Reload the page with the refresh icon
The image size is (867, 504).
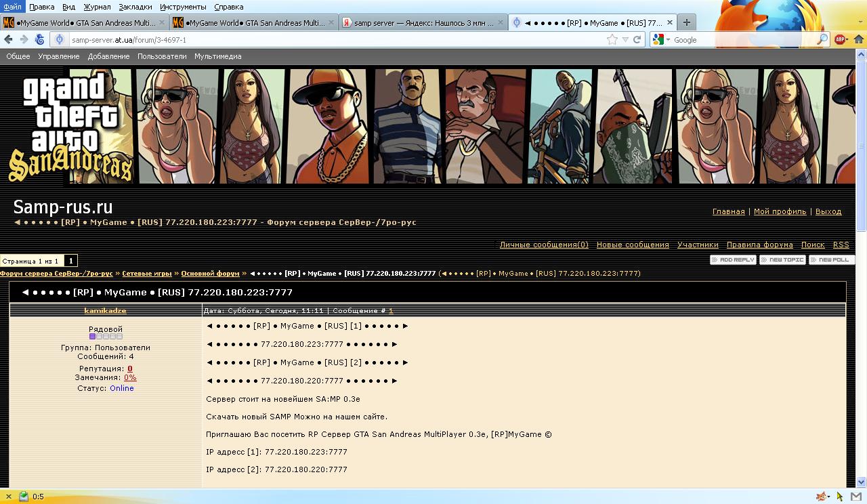(637, 40)
